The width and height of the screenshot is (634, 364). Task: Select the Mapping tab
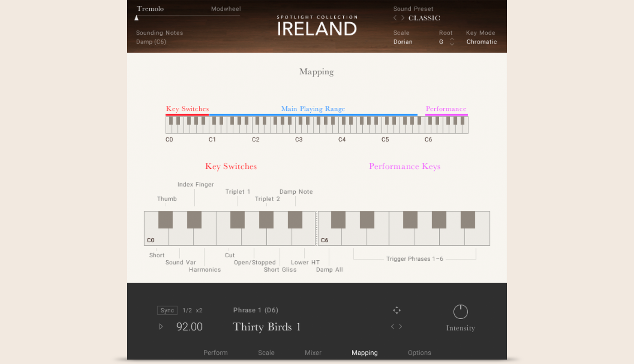pyautogui.click(x=365, y=353)
